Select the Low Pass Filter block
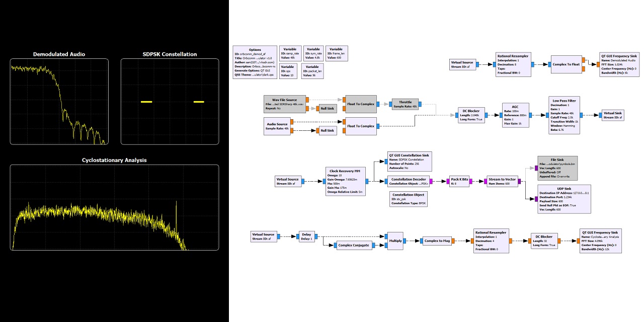The width and height of the screenshot is (644, 322). tap(565, 115)
